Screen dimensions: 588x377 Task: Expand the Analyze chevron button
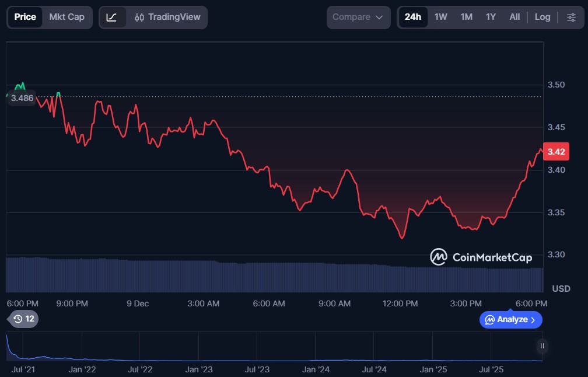click(511, 320)
